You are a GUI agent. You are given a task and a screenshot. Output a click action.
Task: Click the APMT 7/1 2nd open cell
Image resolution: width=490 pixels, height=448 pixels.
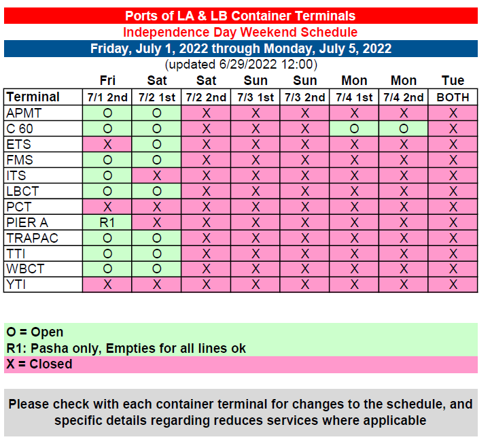[107, 113]
